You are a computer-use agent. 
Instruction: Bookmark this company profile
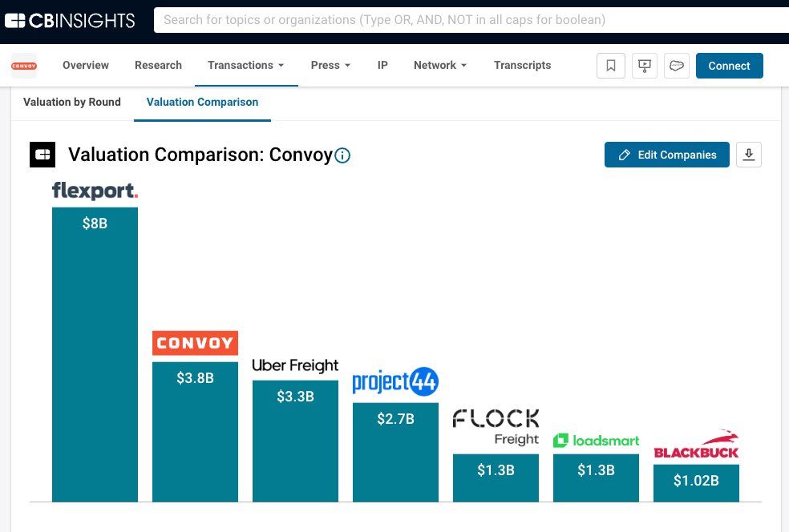611,66
